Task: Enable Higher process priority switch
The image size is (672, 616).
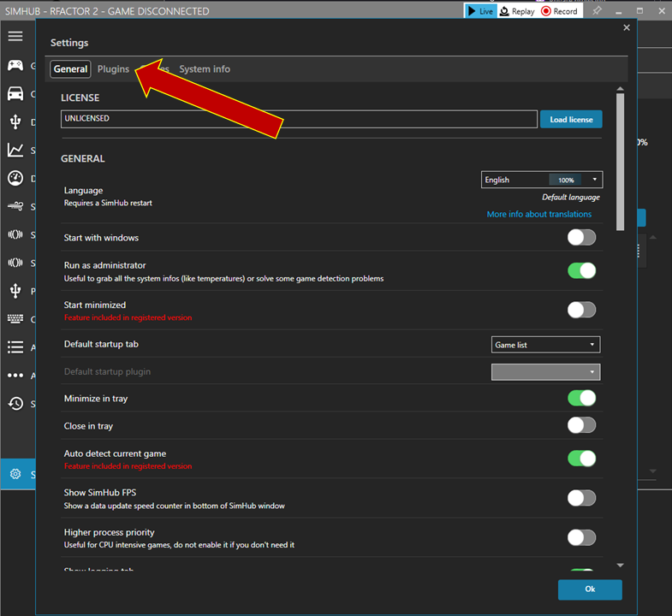Action: (581, 537)
